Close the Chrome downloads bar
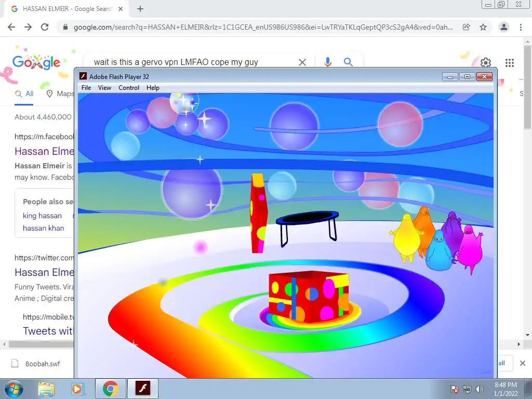 [523, 363]
